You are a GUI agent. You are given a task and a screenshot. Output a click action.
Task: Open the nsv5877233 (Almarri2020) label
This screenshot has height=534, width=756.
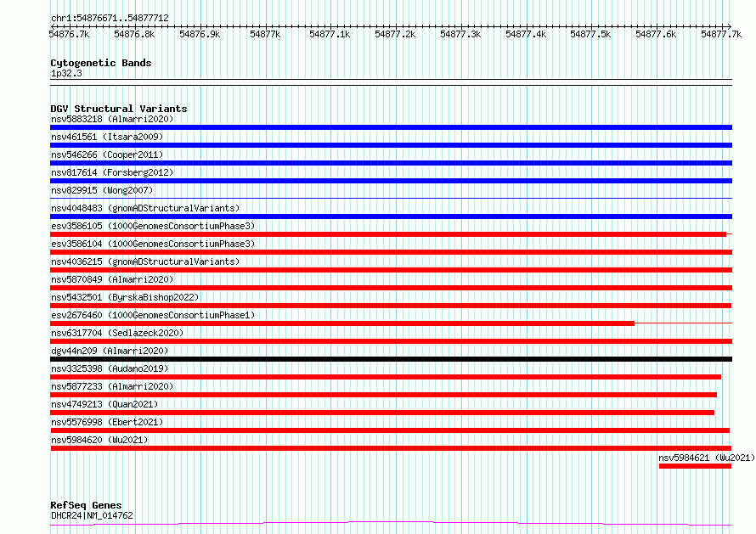[112, 386]
